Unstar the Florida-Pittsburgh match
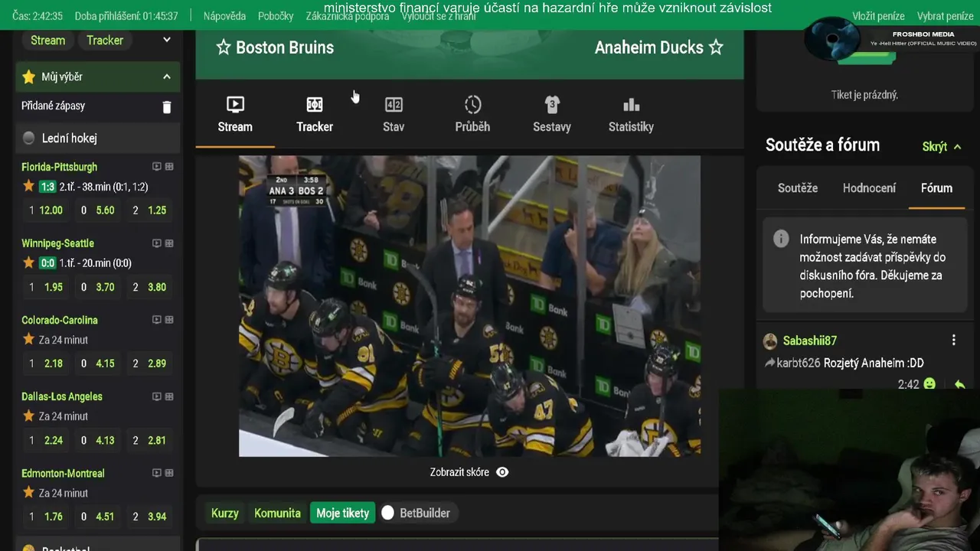 pyautogui.click(x=28, y=186)
